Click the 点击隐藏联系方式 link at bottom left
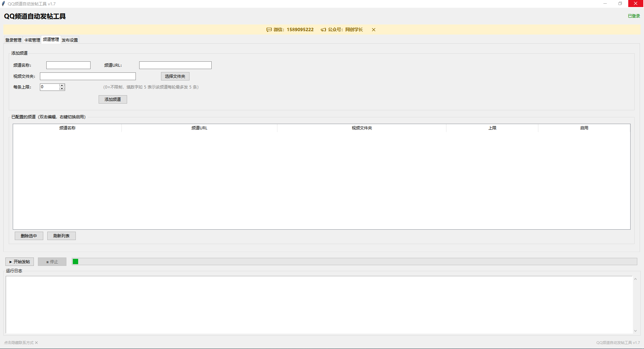This screenshot has height=349, width=644. coord(21,343)
